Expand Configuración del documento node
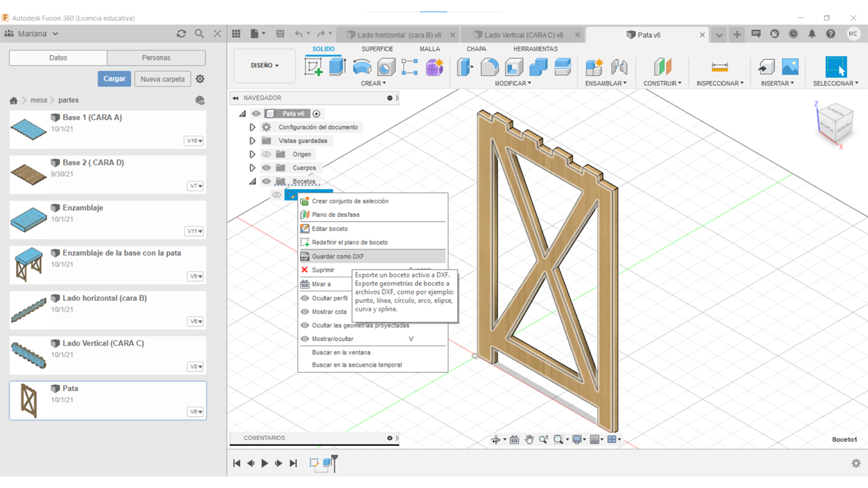 tap(252, 127)
